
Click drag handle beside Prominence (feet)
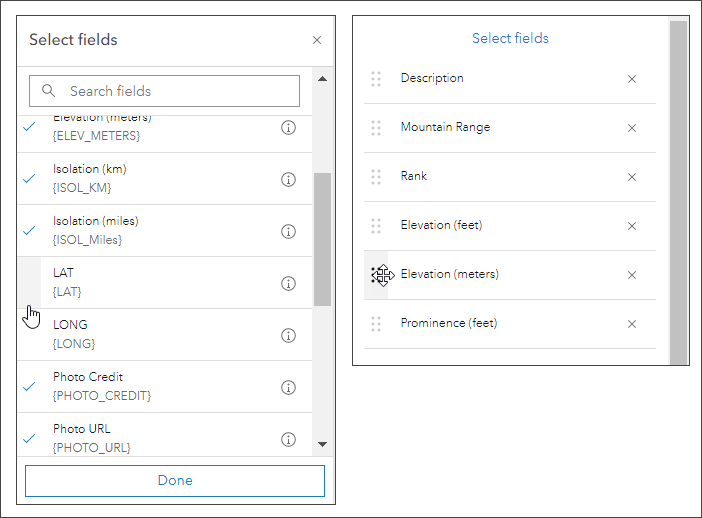[x=376, y=324]
